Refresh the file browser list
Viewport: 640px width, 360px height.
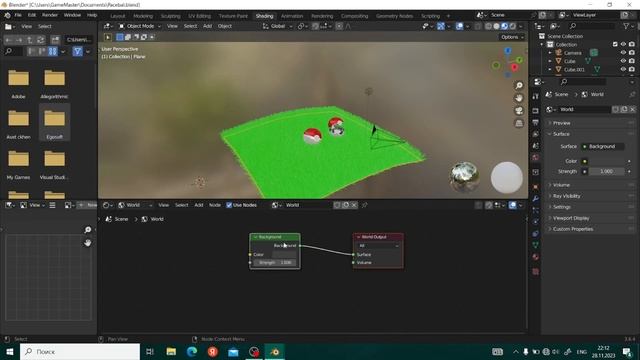click(41, 40)
